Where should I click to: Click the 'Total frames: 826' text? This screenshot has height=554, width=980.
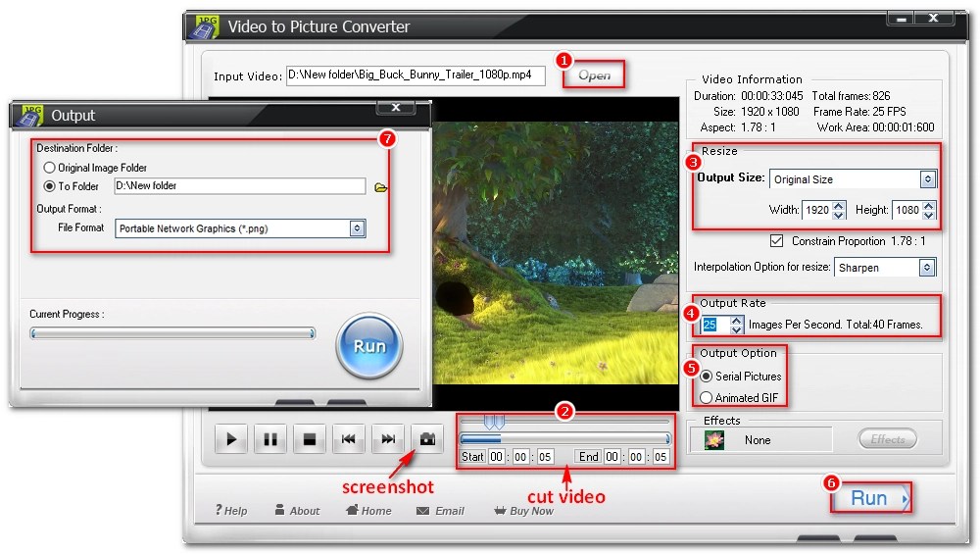(851, 96)
